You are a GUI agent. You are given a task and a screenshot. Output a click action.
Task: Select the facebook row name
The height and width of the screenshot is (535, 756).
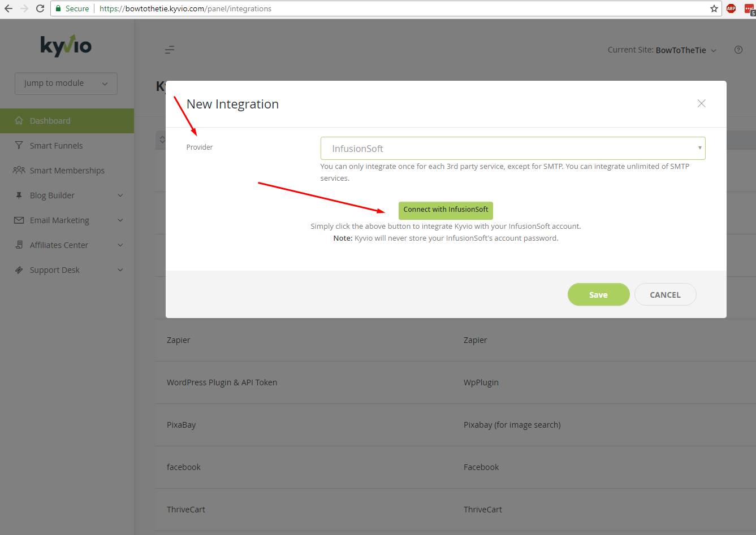tap(184, 467)
